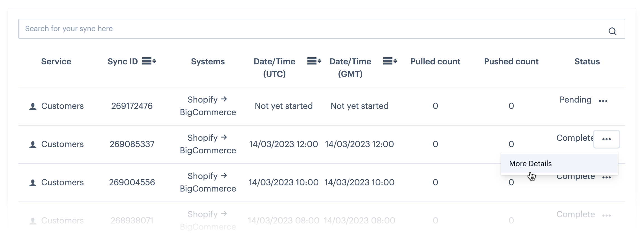The height and width of the screenshot is (247, 644).
Task: Click the Complete status for sync 269085337
Action: pyautogui.click(x=574, y=138)
